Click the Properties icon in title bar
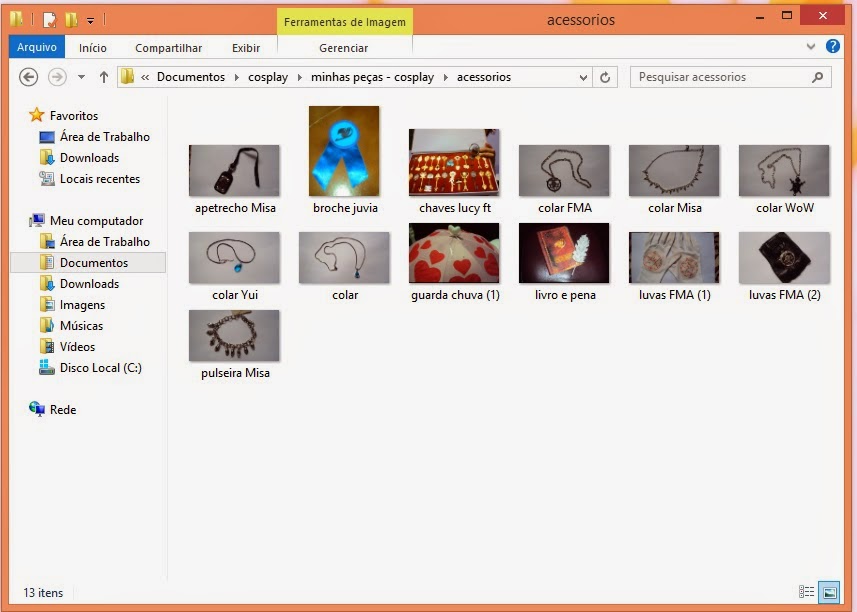This screenshot has width=857, height=612. [49, 19]
